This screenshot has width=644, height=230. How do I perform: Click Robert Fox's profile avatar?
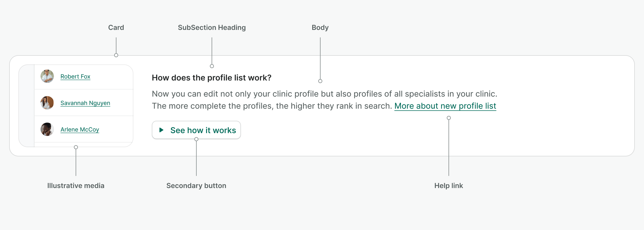[47, 76]
